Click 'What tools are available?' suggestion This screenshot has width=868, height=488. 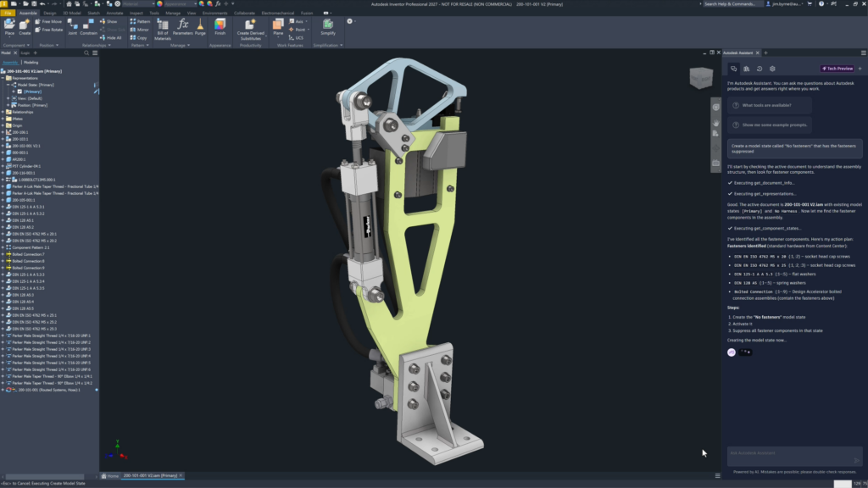tap(770, 105)
